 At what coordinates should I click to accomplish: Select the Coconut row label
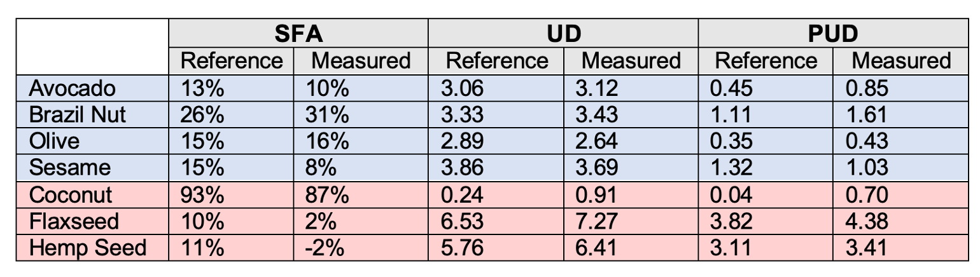tap(71, 194)
